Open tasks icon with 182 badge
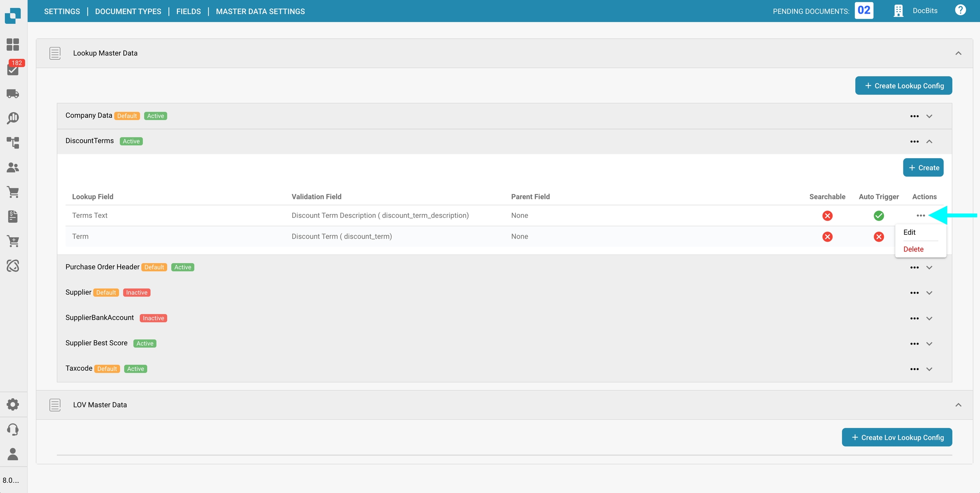This screenshot has height=493, width=980. tap(13, 69)
